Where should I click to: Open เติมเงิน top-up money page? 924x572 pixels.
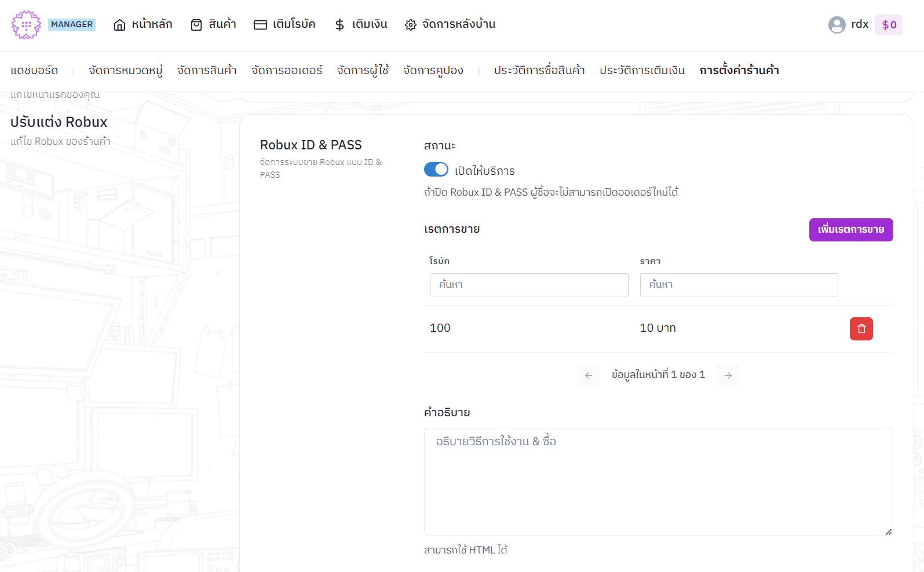pyautogui.click(x=361, y=24)
